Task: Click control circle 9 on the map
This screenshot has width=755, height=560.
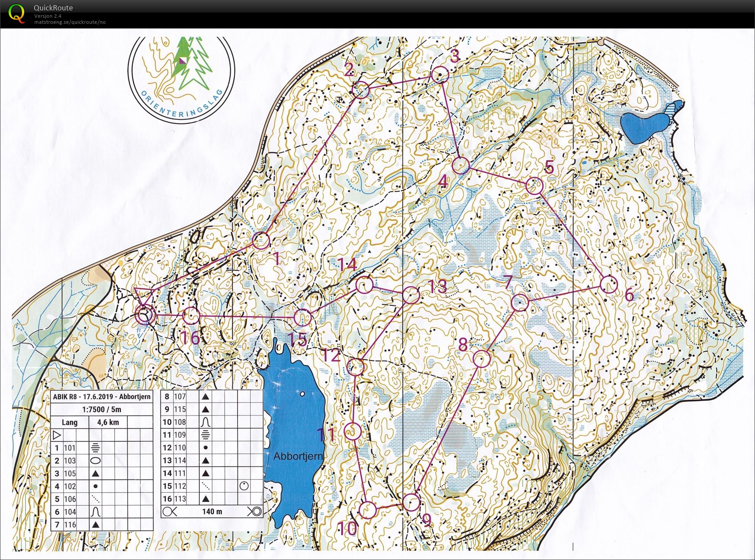Action: click(411, 502)
